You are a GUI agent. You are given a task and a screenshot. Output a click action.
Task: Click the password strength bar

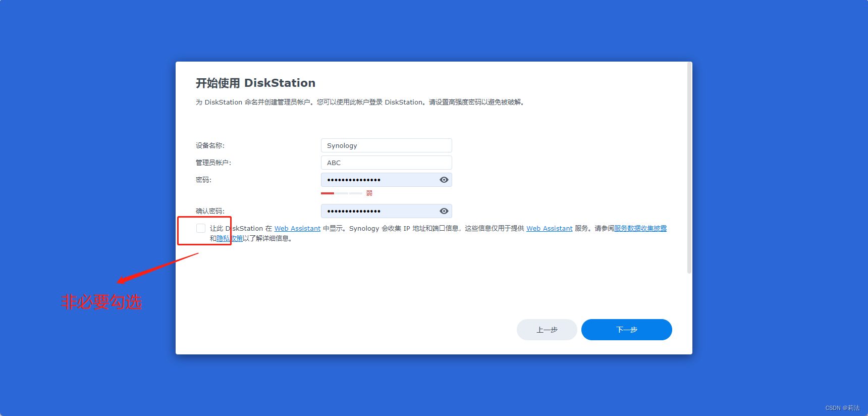pos(342,193)
